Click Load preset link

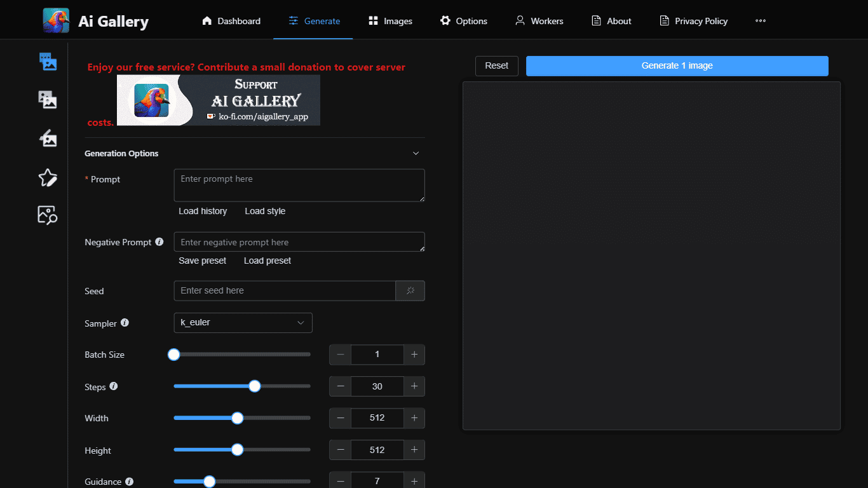pyautogui.click(x=268, y=261)
